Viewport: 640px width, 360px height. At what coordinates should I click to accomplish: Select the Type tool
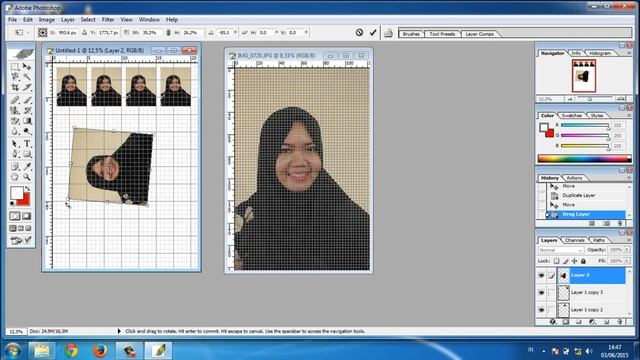click(27, 144)
